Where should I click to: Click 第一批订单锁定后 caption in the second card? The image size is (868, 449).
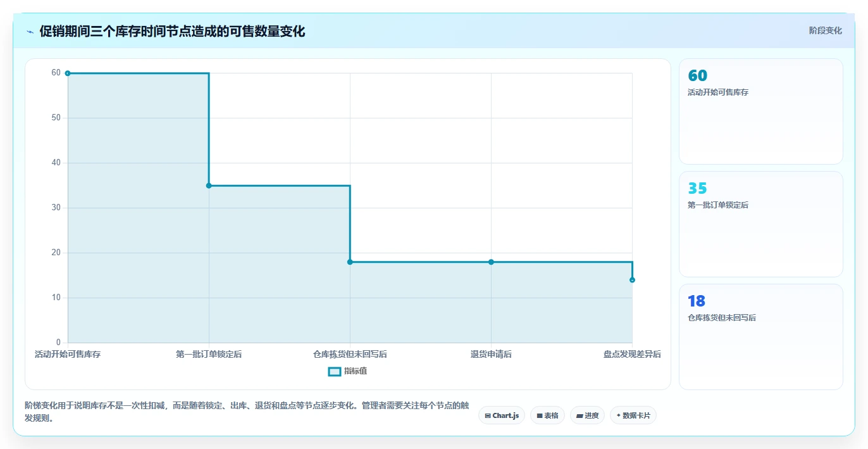point(718,205)
